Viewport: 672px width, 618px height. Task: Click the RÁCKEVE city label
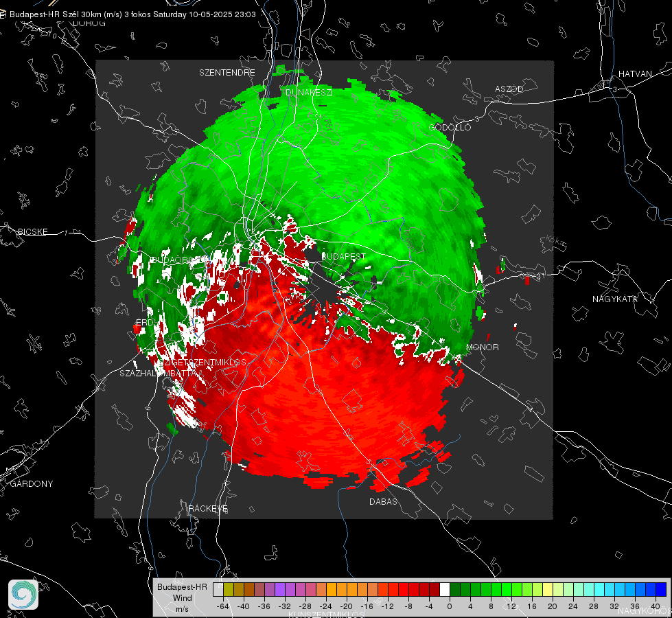pos(208,508)
